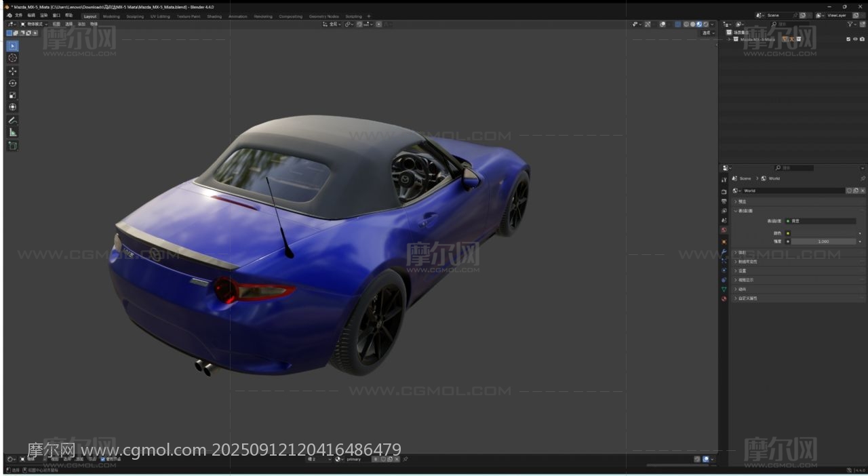Switch to wireframe viewport shading
Screen dimensions: 868x476
coord(686,24)
